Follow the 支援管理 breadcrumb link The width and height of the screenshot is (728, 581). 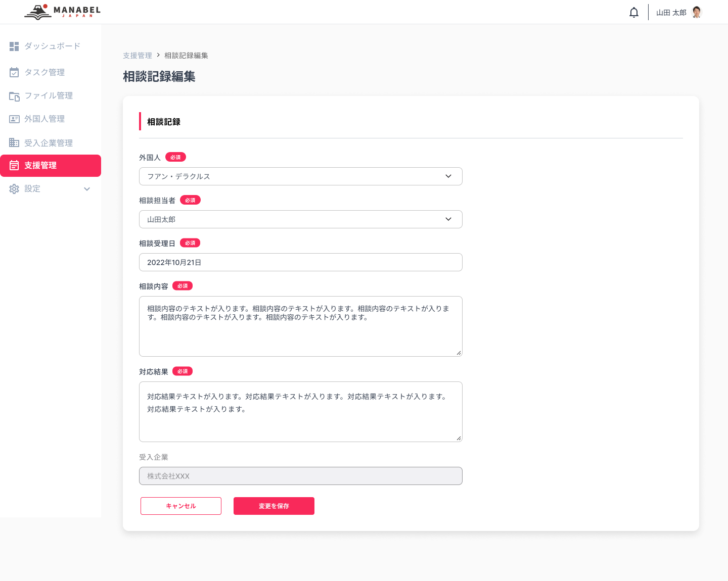[137, 56]
